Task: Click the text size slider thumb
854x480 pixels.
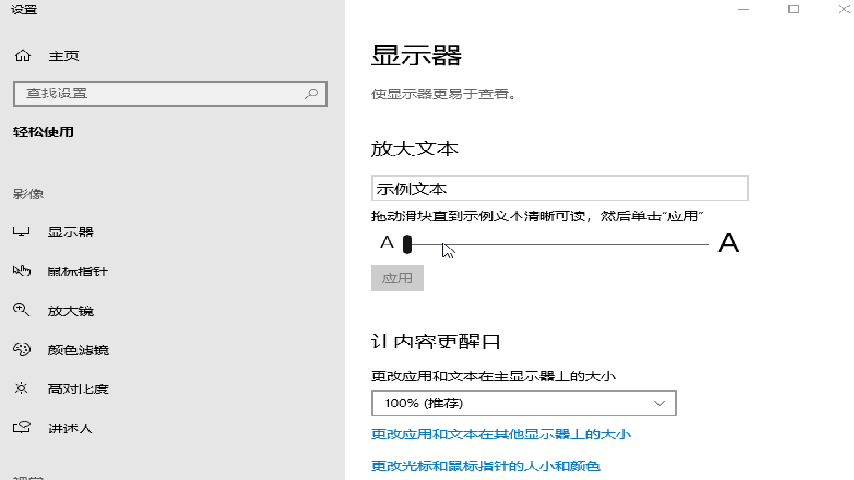Action: [407, 243]
